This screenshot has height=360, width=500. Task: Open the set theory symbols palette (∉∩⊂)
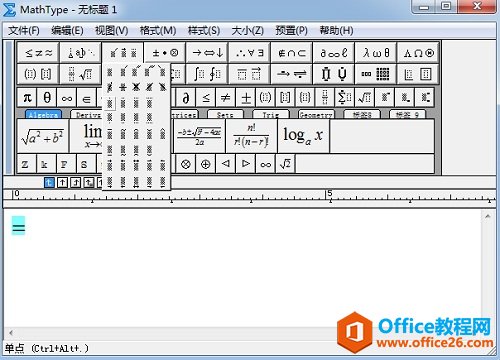[x=292, y=53]
